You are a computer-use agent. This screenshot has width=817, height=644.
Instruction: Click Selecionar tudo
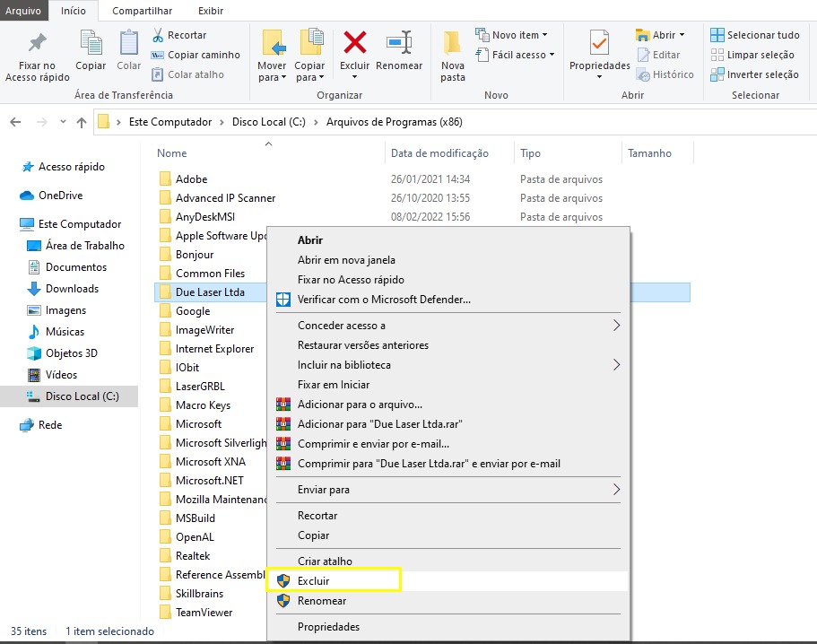click(x=755, y=35)
